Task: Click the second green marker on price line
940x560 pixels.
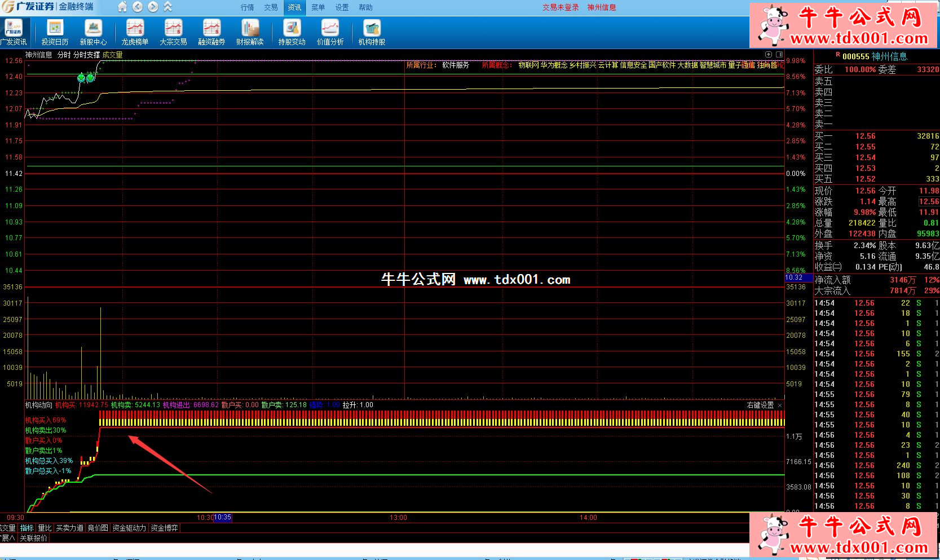Action: click(90, 78)
